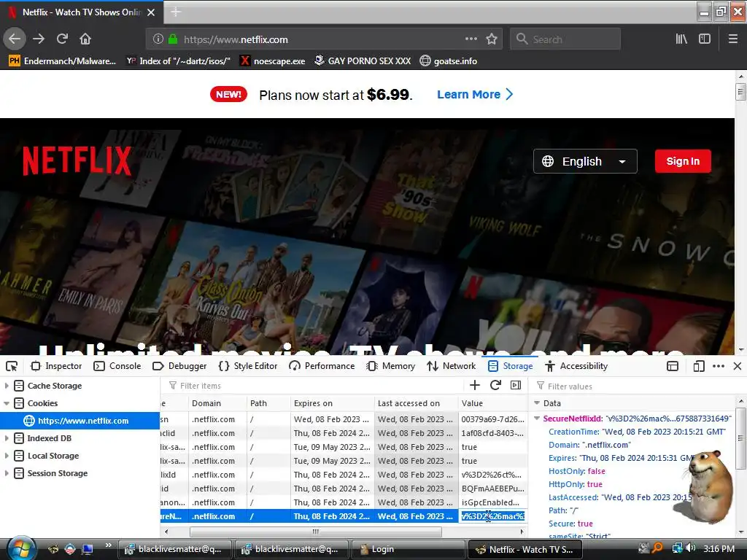Click the volume icon in system tray
747x560 pixels.
(x=691, y=548)
